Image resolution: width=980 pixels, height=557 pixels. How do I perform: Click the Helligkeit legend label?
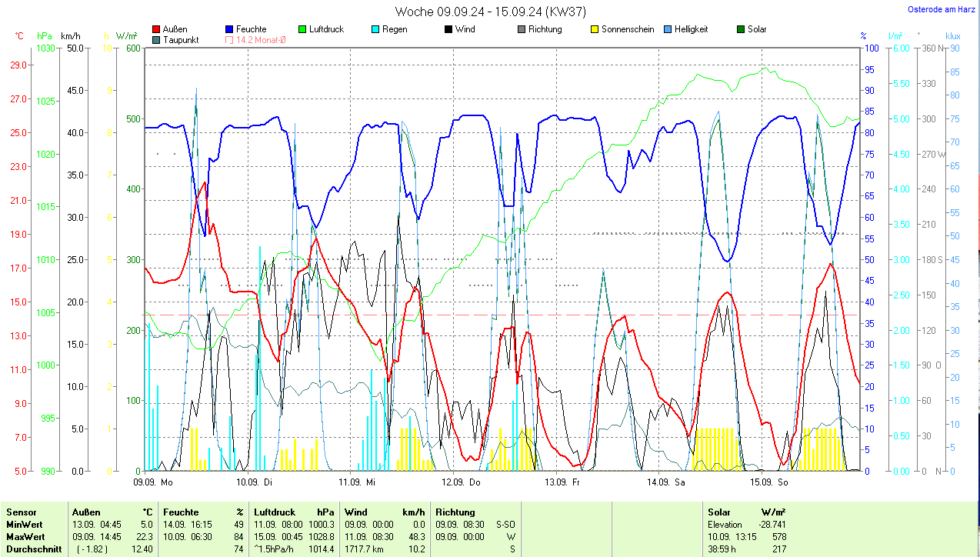(x=691, y=30)
